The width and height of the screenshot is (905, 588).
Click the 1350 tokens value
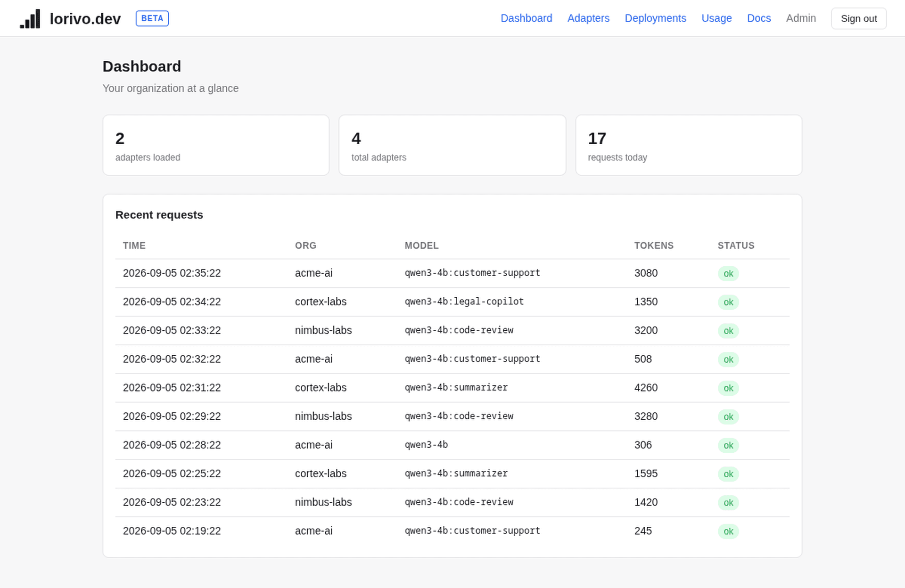coord(646,302)
